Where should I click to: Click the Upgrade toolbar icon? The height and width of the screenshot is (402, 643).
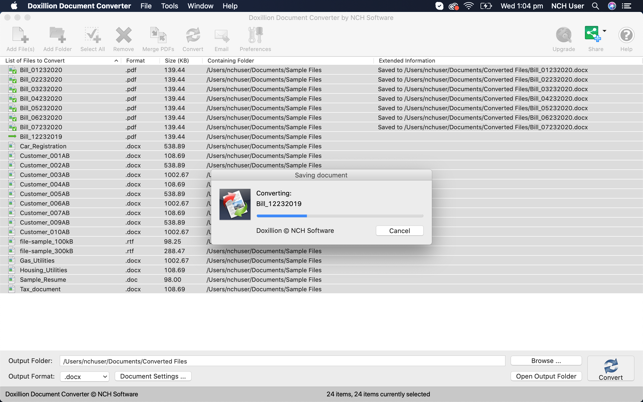pos(564,35)
